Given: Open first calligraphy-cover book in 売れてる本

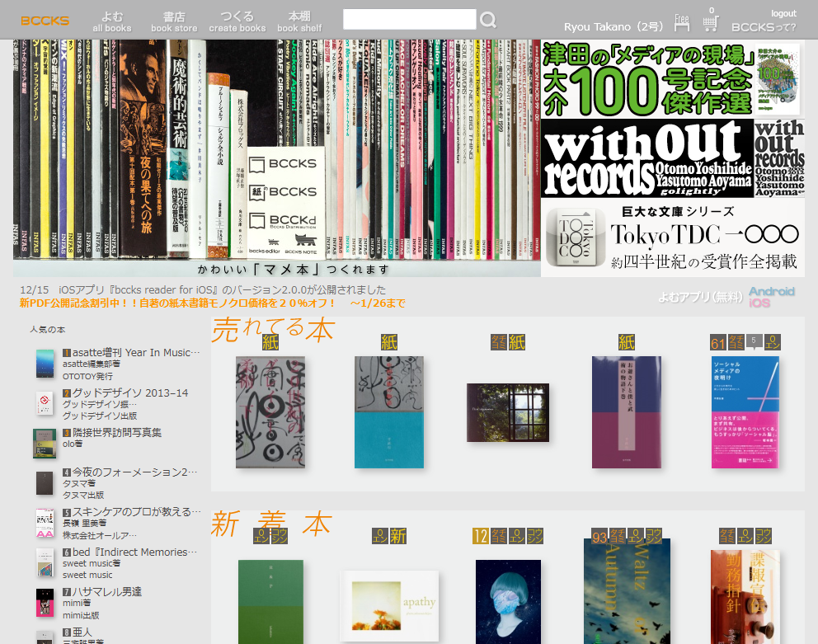Looking at the screenshot, I should point(270,412).
